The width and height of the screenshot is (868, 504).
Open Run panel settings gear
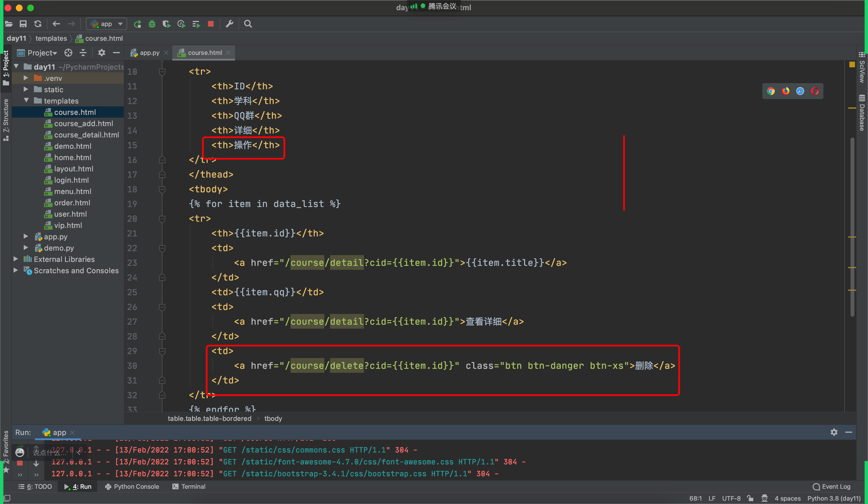click(834, 432)
